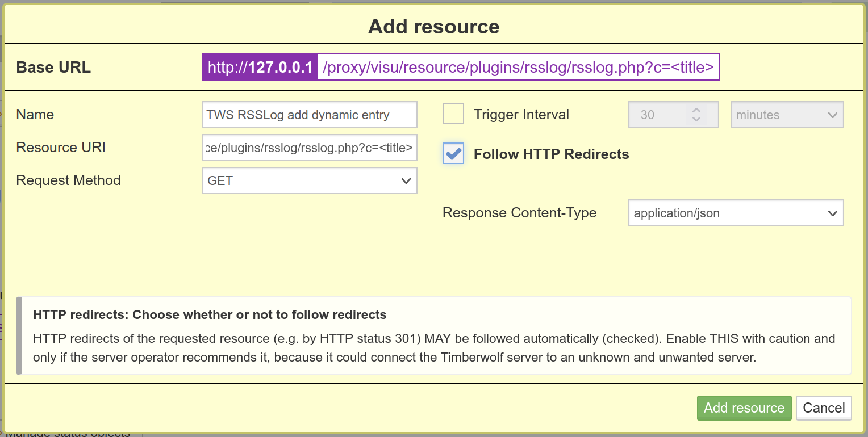Click the Add resource button

point(744,408)
